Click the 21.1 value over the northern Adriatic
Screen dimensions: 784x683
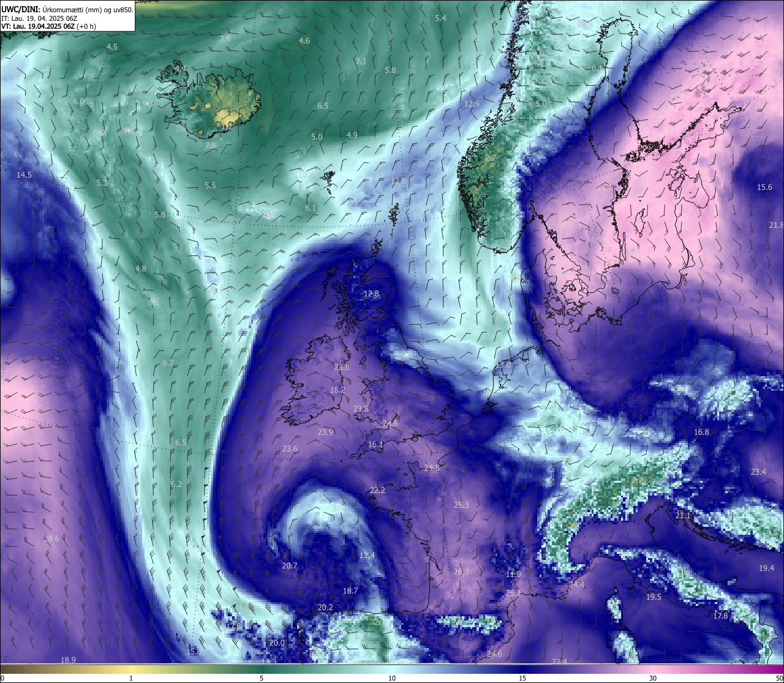(683, 516)
